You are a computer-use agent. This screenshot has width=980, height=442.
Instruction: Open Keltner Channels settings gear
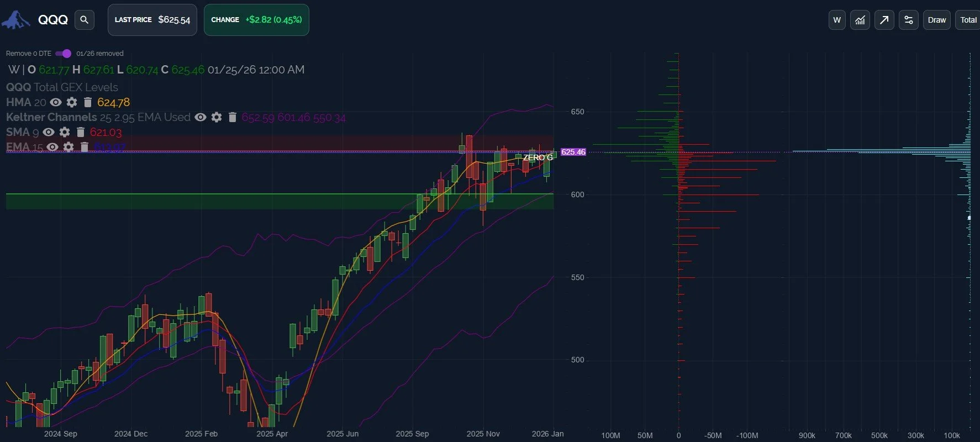coord(217,117)
